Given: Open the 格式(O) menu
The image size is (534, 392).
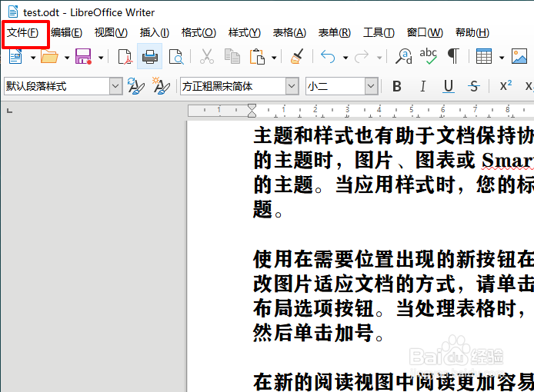Looking at the screenshot, I should click(x=199, y=33).
